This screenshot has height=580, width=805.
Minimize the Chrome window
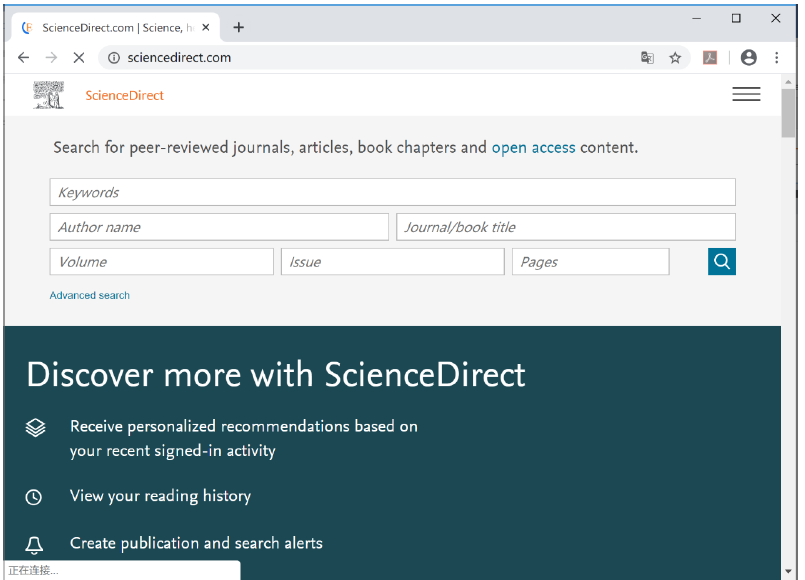[697, 18]
